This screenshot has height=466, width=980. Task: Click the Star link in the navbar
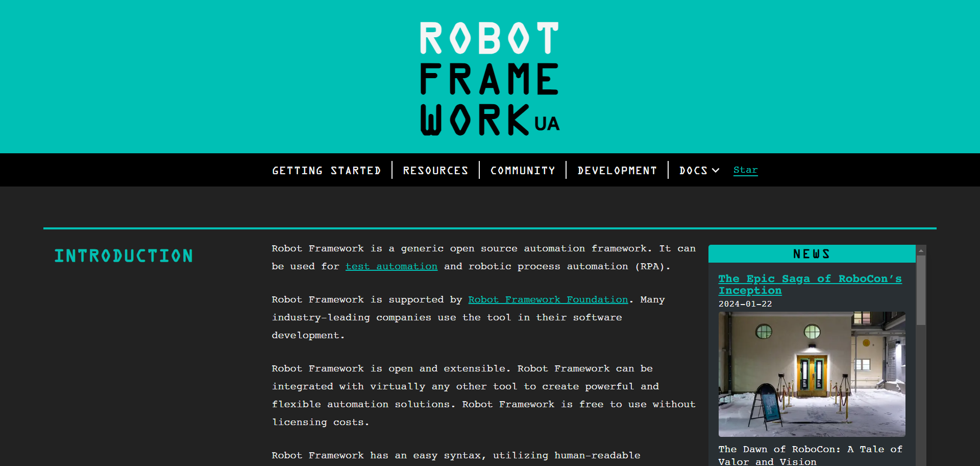pyautogui.click(x=746, y=170)
